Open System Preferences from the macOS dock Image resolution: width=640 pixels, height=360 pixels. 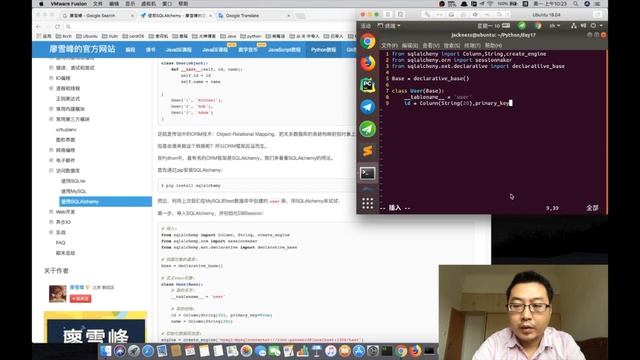373,351
